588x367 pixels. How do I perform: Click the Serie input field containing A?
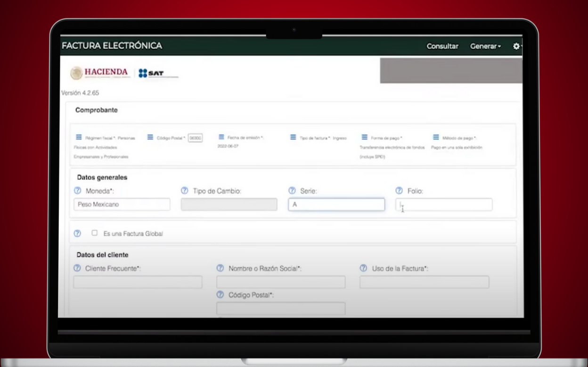coord(336,205)
